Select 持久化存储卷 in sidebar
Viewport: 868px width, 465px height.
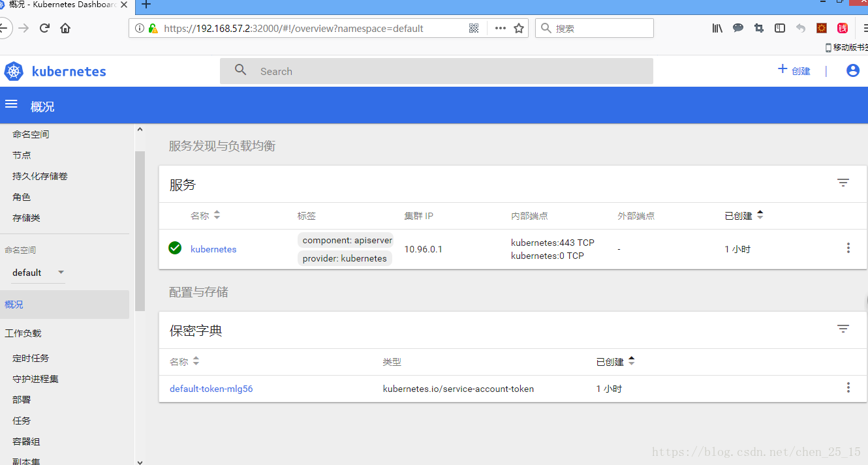point(40,176)
